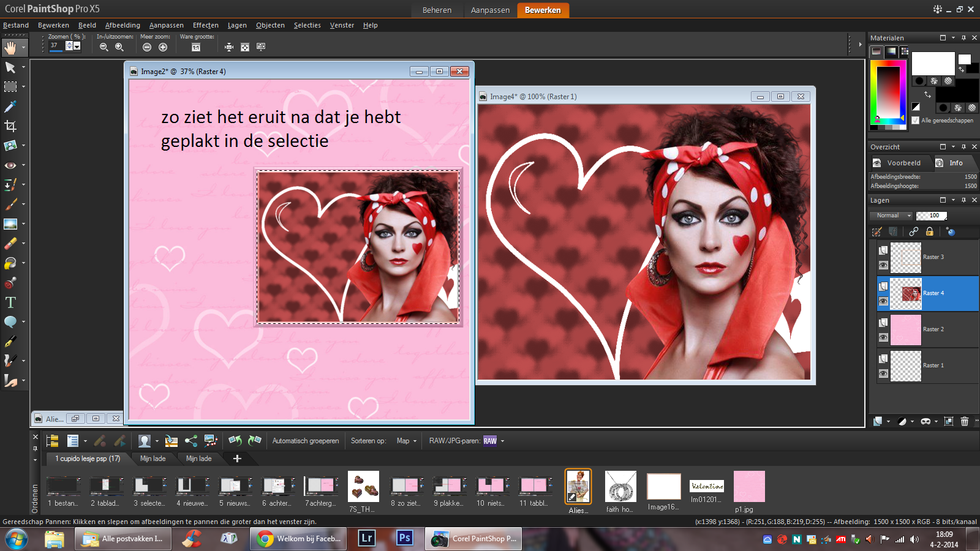980x551 pixels.
Task: Toggle visibility of Raster 2 layer
Action: click(x=883, y=337)
